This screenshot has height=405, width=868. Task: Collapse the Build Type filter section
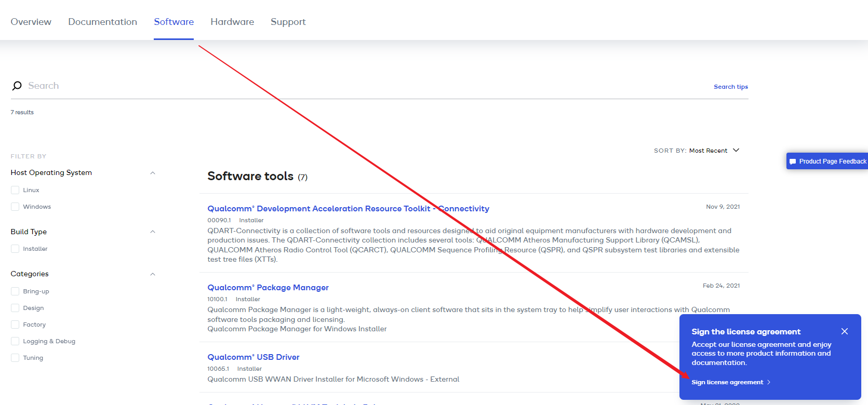(x=153, y=232)
